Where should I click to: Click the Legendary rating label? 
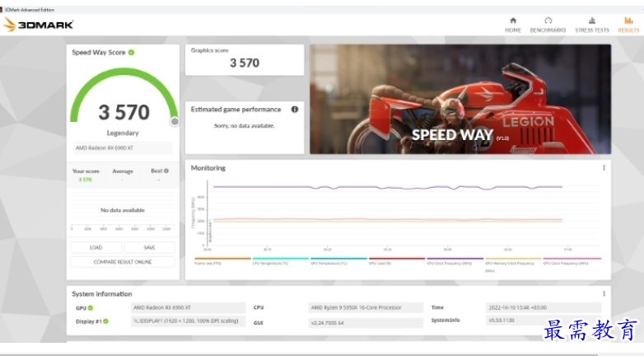[x=123, y=133]
